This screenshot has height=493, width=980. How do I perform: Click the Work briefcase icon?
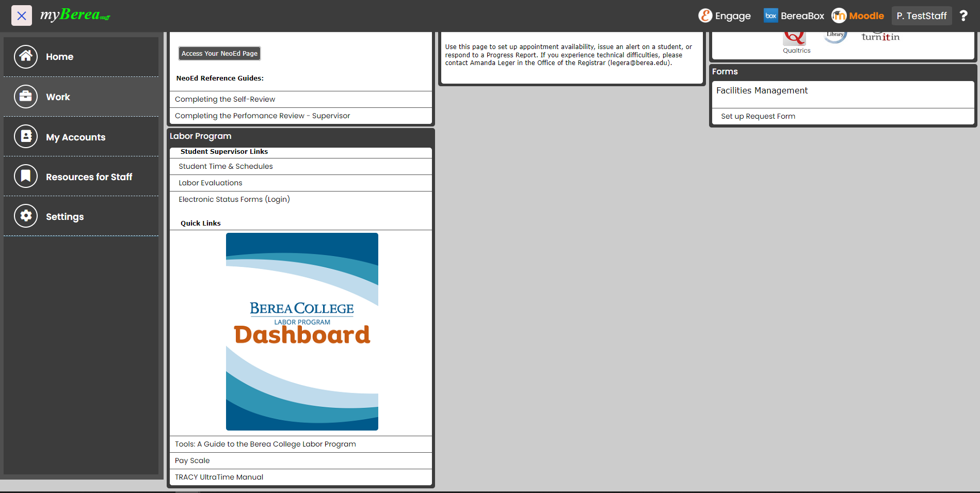click(26, 97)
